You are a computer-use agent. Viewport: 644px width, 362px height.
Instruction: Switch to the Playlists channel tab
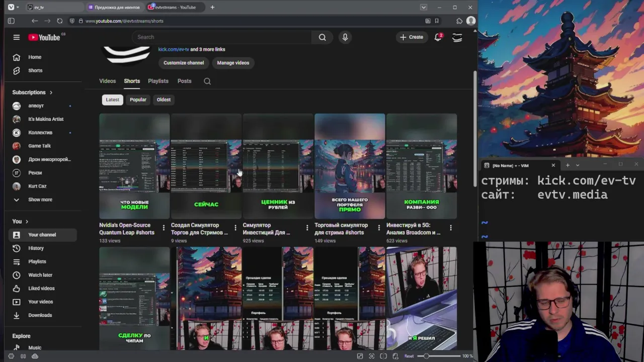tap(158, 81)
